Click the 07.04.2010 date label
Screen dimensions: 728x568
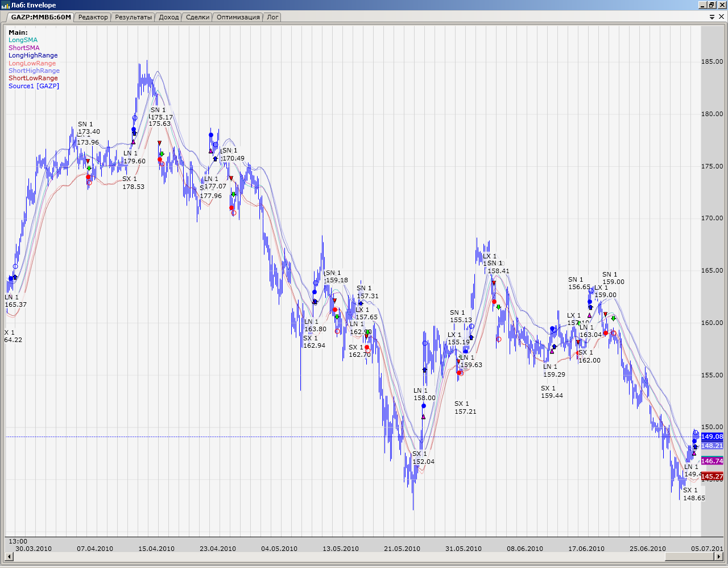[95, 549]
